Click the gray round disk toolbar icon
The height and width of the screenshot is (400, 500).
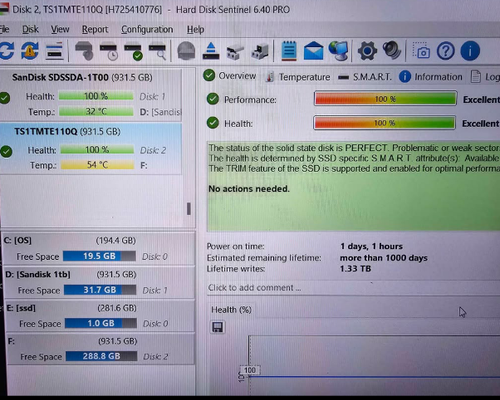pyautogui.click(x=186, y=51)
